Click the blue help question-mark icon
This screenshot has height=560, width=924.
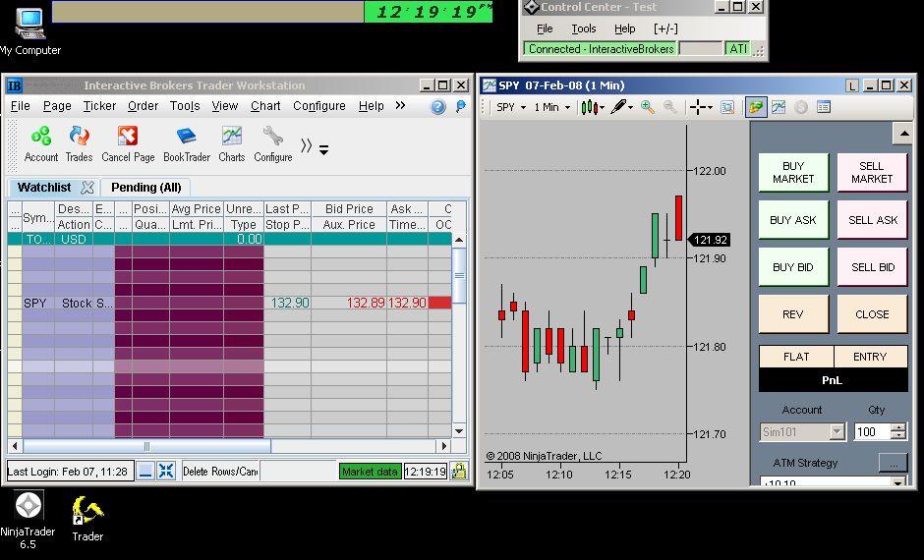[437, 106]
